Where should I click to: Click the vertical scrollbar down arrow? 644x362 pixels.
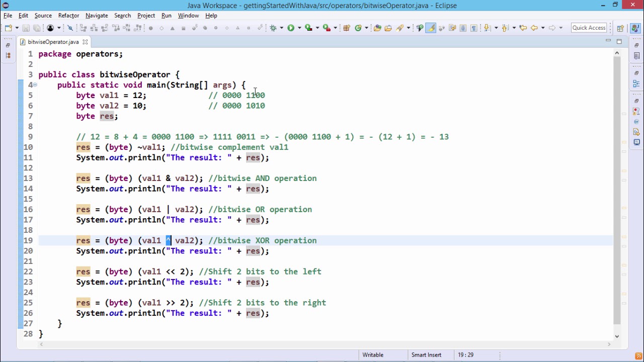coord(617,336)
